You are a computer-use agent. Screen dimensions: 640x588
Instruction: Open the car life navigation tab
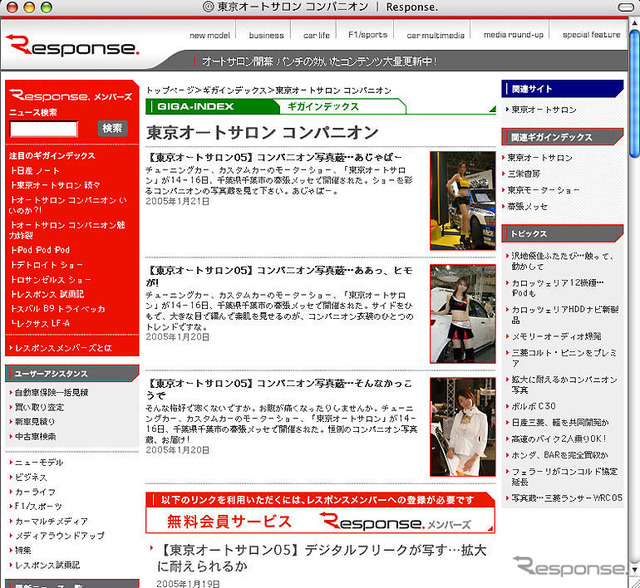316,35
